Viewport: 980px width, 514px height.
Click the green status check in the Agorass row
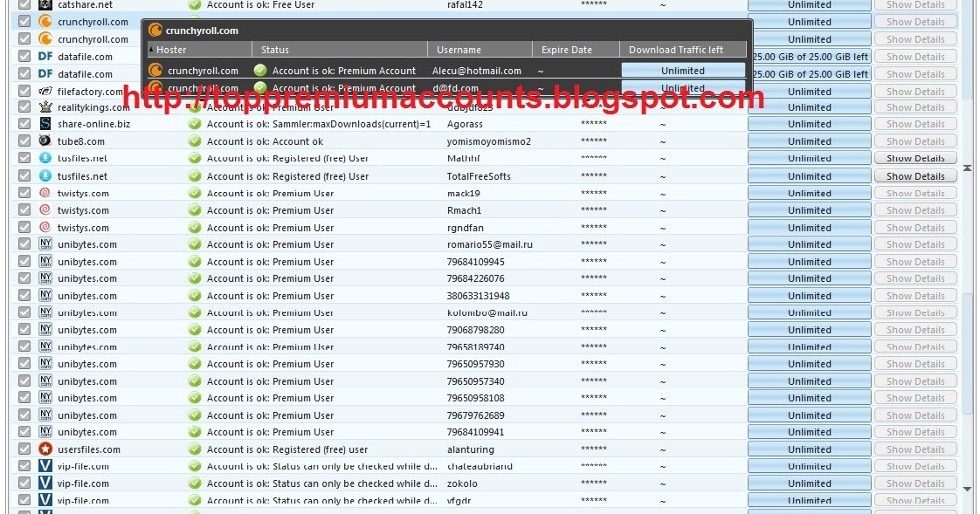(195, 124)
